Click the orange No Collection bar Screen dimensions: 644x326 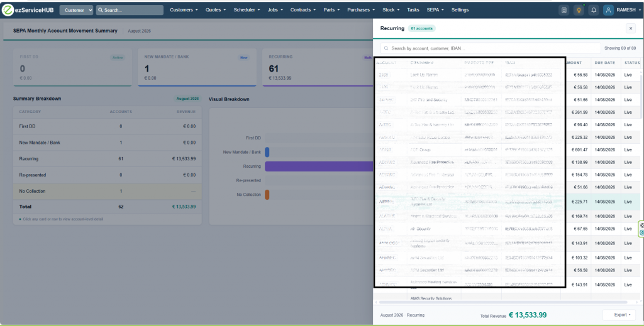tap(267, 195)
